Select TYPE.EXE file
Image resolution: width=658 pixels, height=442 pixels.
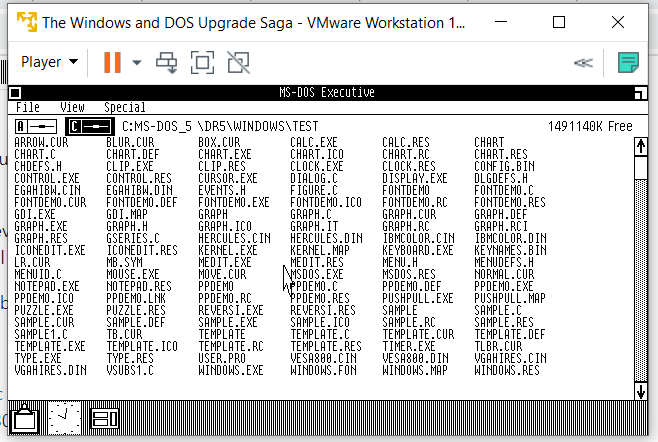tap(38, 358)
